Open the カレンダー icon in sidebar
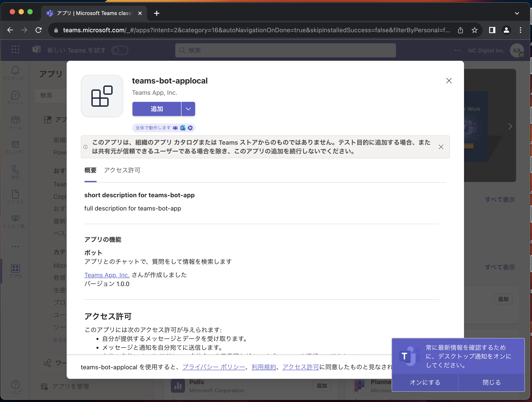Viewport: 532px width, 402px height. (x=15, y=147)
